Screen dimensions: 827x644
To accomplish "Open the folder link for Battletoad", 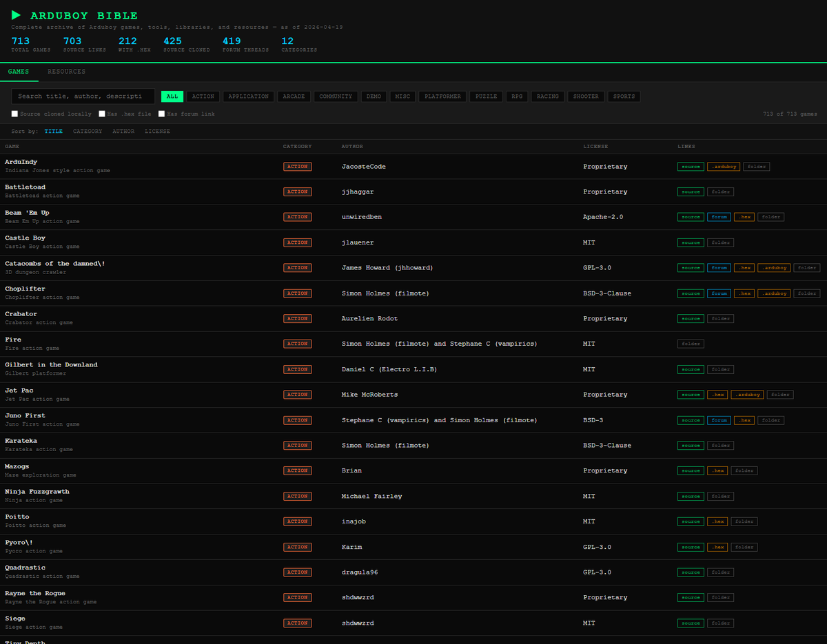I will tap(720, 191).
